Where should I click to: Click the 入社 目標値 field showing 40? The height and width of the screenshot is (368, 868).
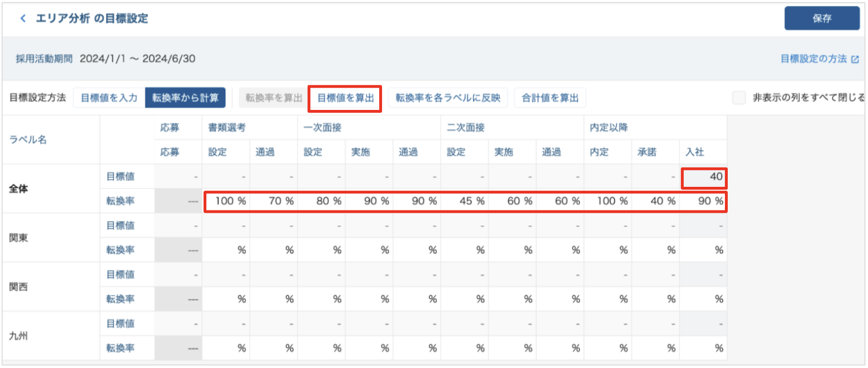704,177
